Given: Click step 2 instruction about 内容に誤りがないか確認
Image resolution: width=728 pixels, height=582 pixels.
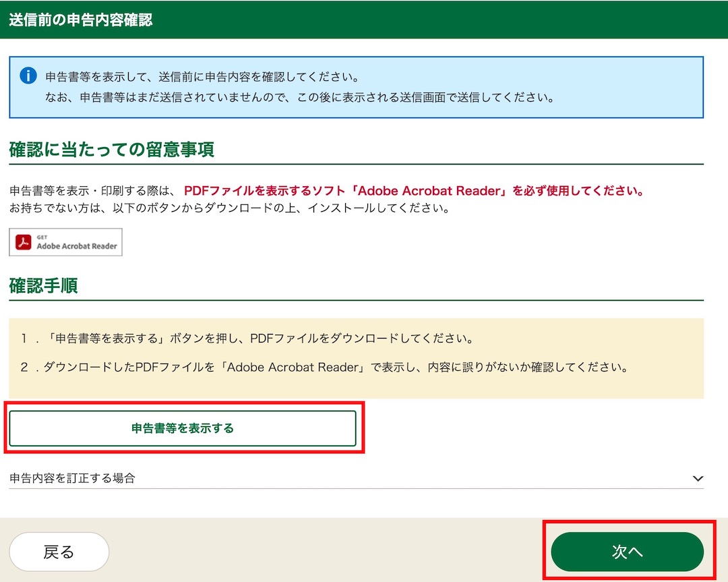Looking at the screenshot, I should [324, 367].
